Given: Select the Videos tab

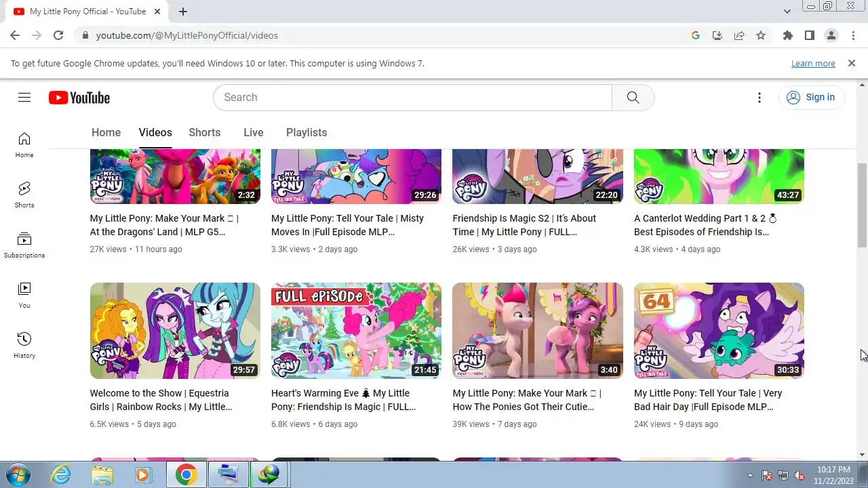Looking at the screenshot, I should (155, 132).
